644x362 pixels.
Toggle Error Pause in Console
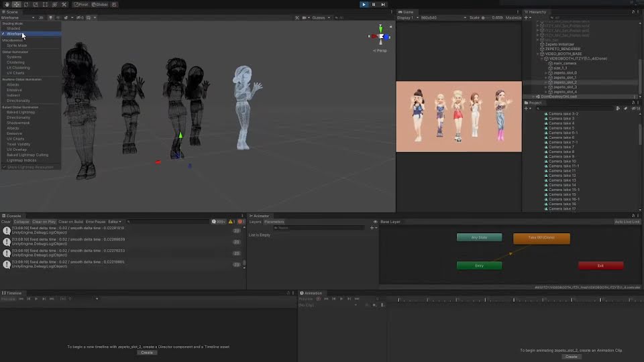[95, 221]
